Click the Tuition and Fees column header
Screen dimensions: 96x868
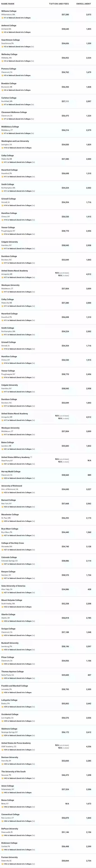59,4
